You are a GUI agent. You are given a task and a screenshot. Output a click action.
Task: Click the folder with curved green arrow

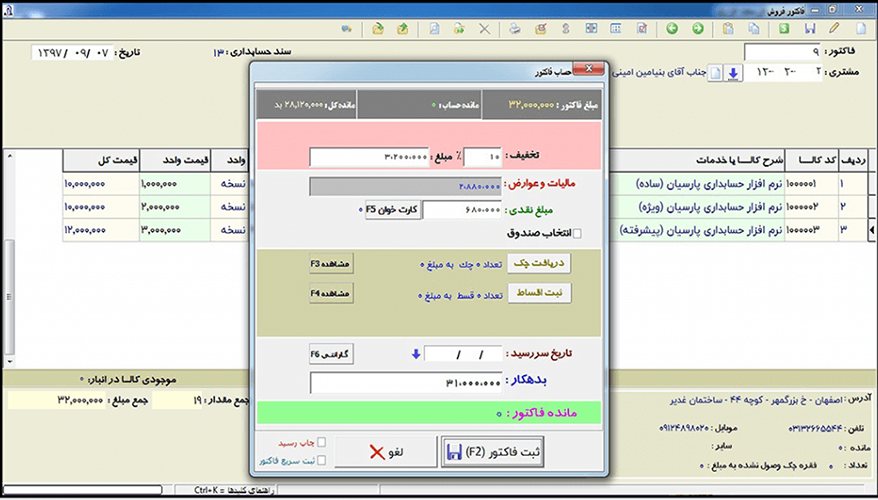click(378, 29)
